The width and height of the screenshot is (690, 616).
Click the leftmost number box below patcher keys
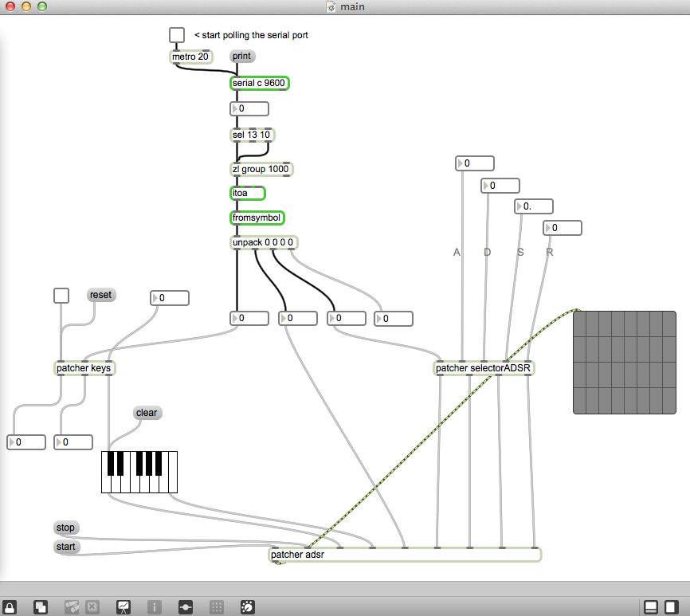click(x=26, y=442)
